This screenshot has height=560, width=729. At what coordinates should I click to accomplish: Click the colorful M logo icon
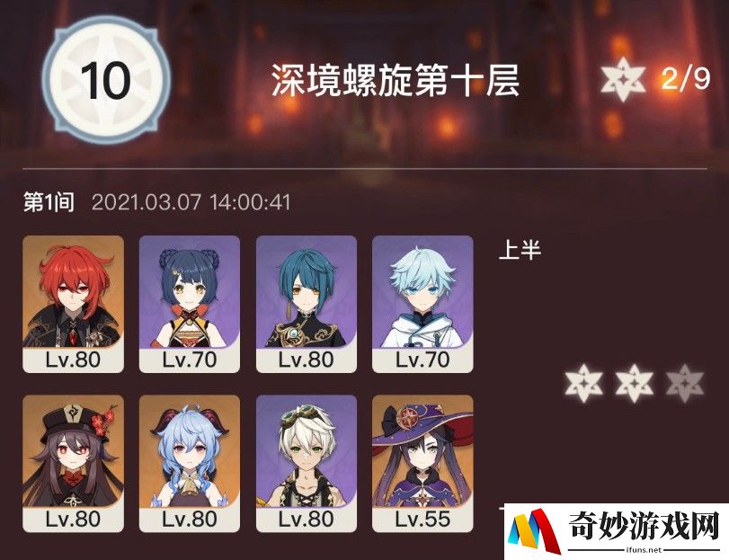point(534,531)
